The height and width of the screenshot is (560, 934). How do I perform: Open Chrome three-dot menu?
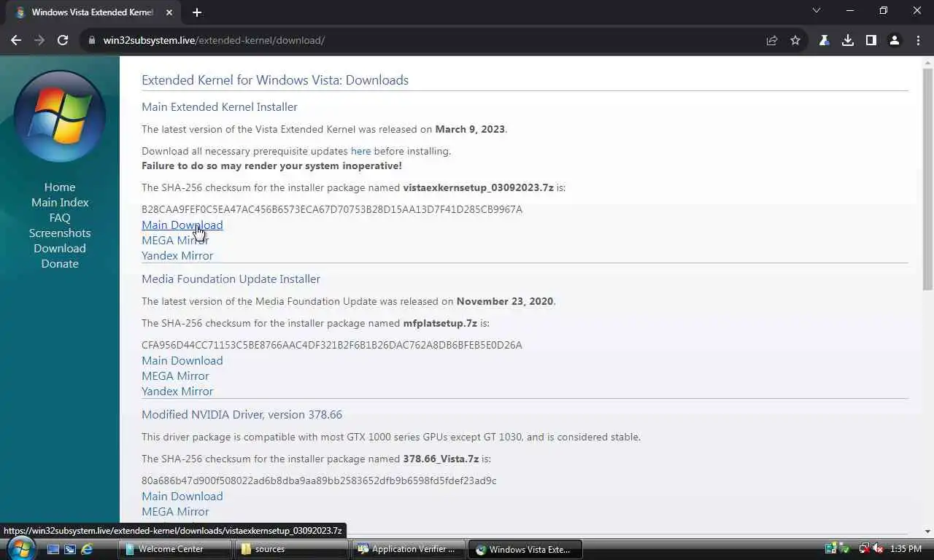pyautogui.click(x=918, y=40)
